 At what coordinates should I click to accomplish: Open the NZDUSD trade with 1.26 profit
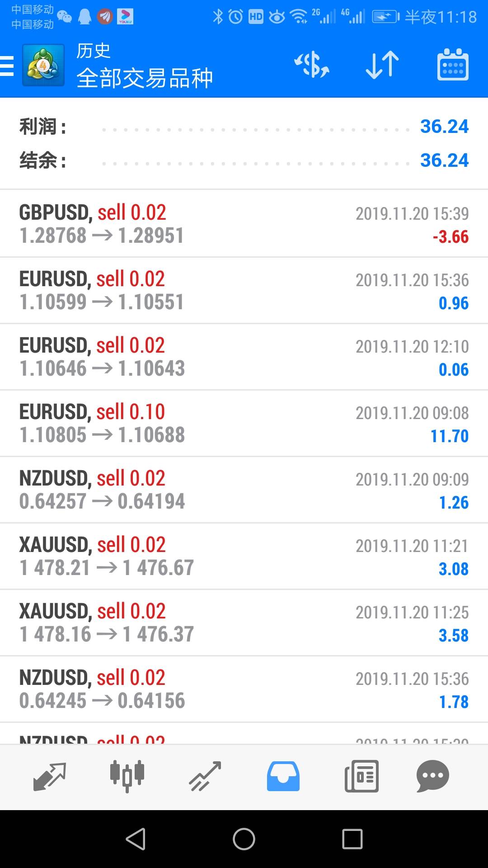click(x=244, y=490)
